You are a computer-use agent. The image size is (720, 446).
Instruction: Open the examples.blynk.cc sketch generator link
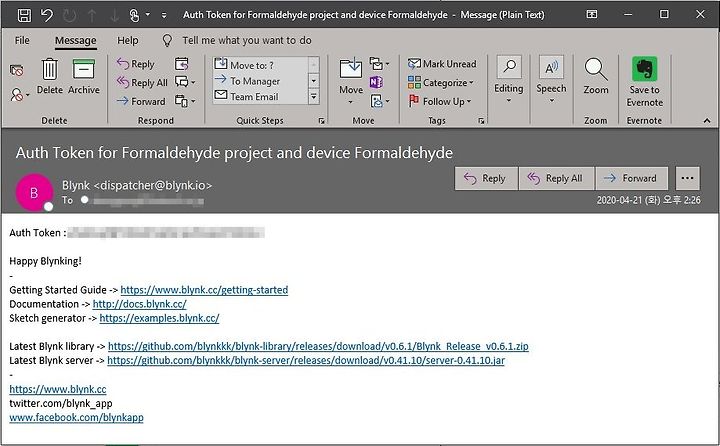[159, 318]
